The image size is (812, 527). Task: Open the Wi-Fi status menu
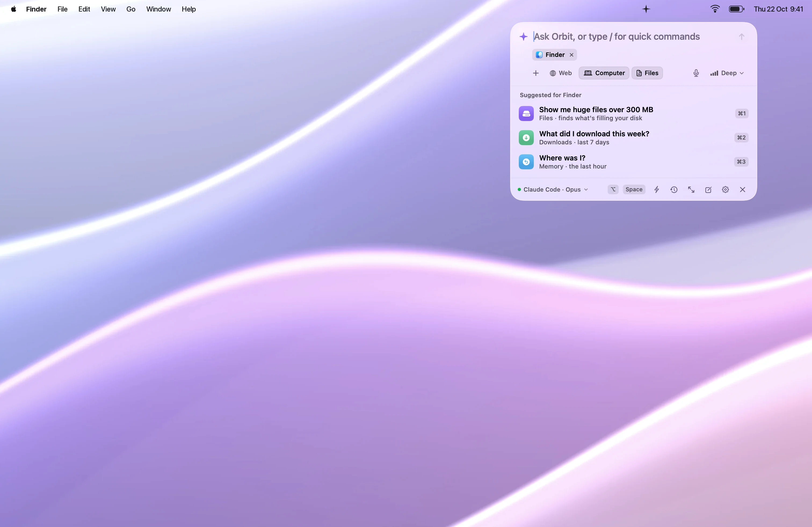[715, 9]
